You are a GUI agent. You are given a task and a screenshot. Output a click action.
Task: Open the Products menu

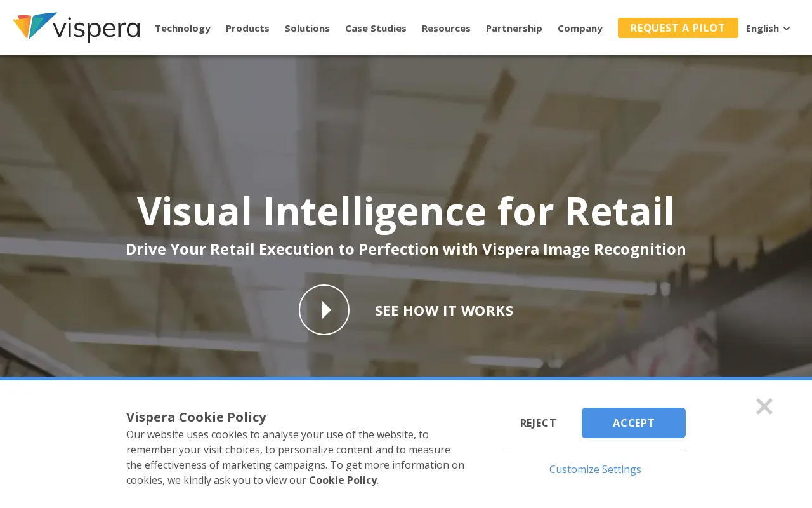pos(247,28)
